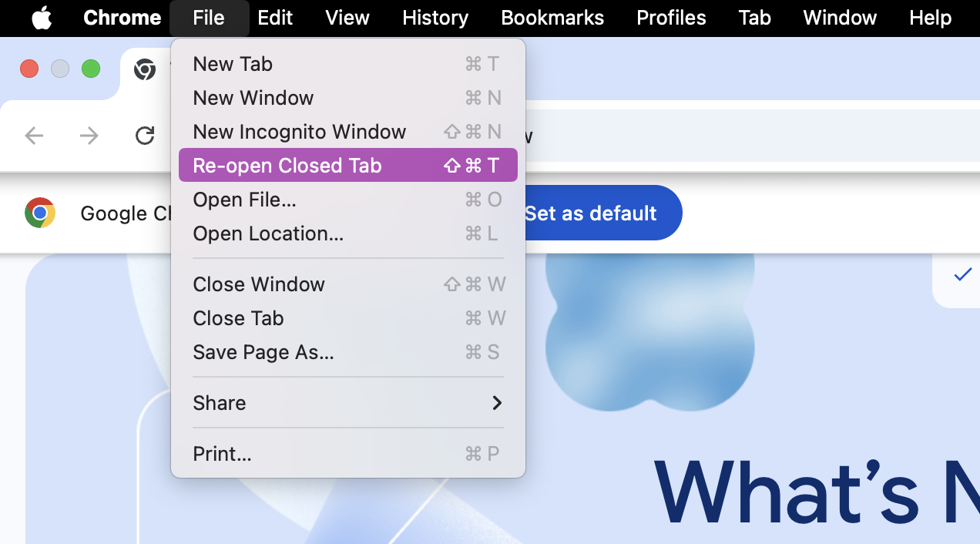Open the Bookmarks menu

coord(552,17)
